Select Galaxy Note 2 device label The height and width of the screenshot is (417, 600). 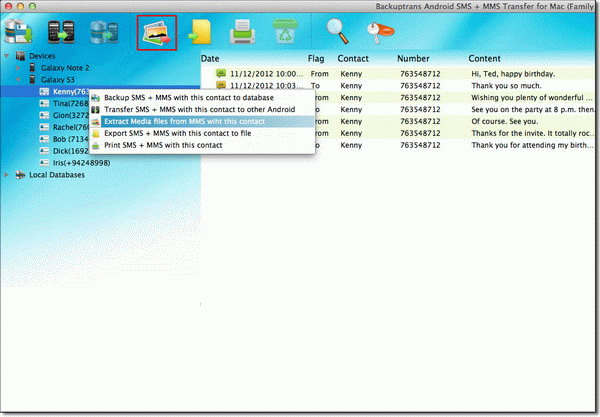65,68
